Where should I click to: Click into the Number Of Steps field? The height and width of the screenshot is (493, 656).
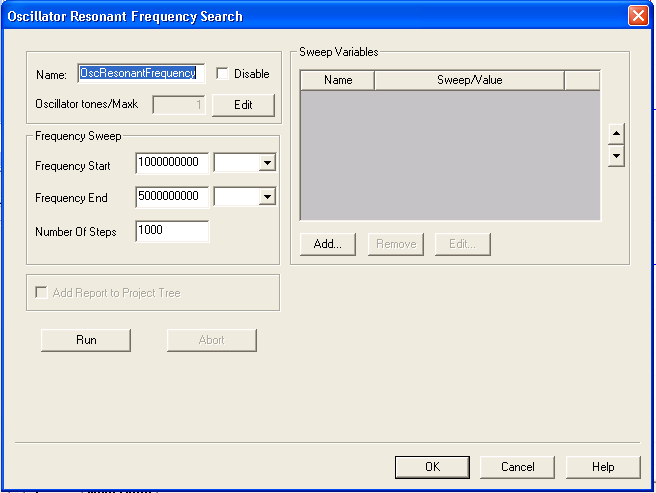click(172, 231)
